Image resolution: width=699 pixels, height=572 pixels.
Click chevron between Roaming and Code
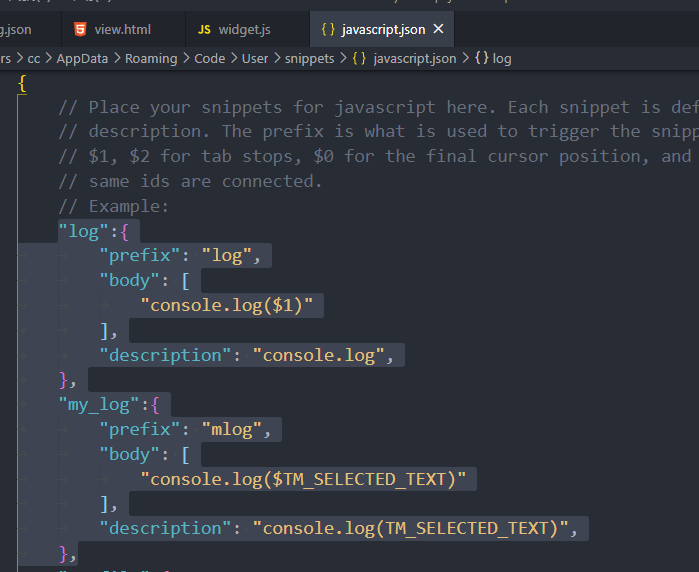pyautogui.click(x=186, y=58)
